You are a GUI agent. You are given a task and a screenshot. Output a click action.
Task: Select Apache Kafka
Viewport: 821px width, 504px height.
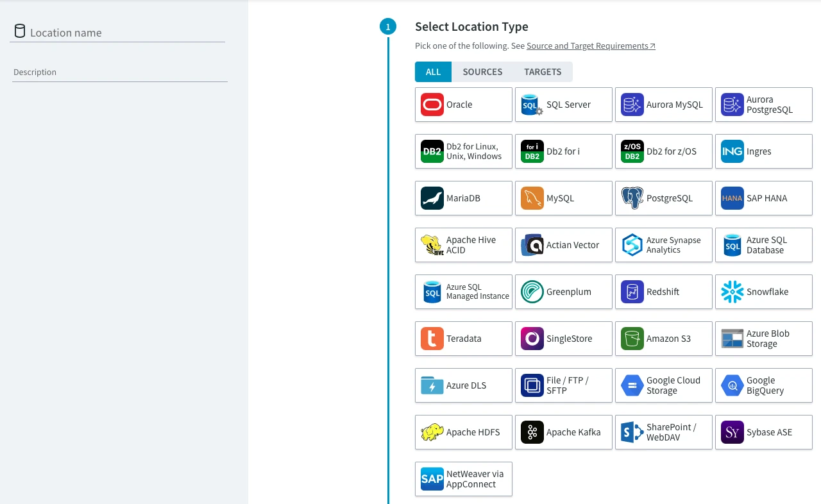pyautogui.click(x=563, y=432)
